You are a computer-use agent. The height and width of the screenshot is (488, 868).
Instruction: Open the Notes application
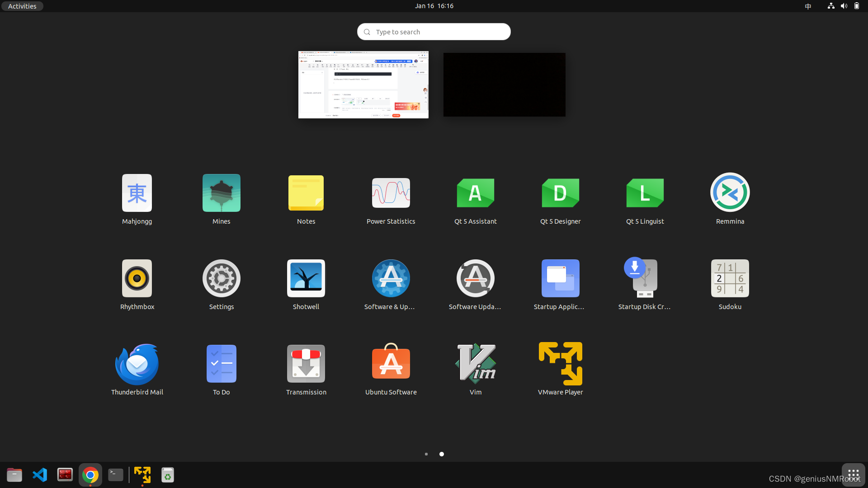point(306,199)
